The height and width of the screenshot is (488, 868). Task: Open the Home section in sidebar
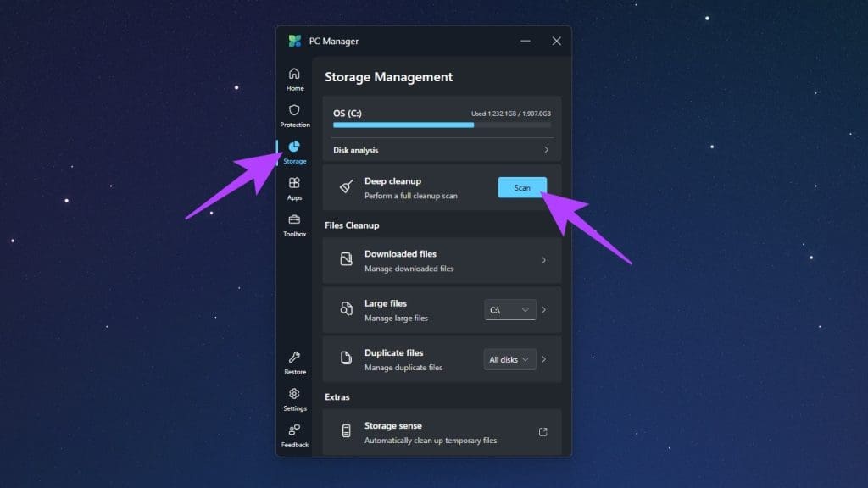click(x=294, y=80)
